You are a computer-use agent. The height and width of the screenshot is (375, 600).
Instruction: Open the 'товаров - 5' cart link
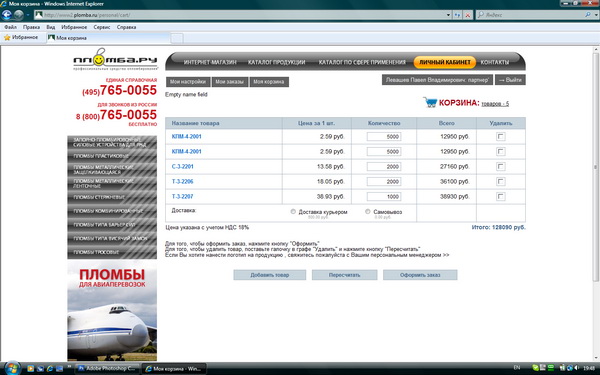pos(495,104)
